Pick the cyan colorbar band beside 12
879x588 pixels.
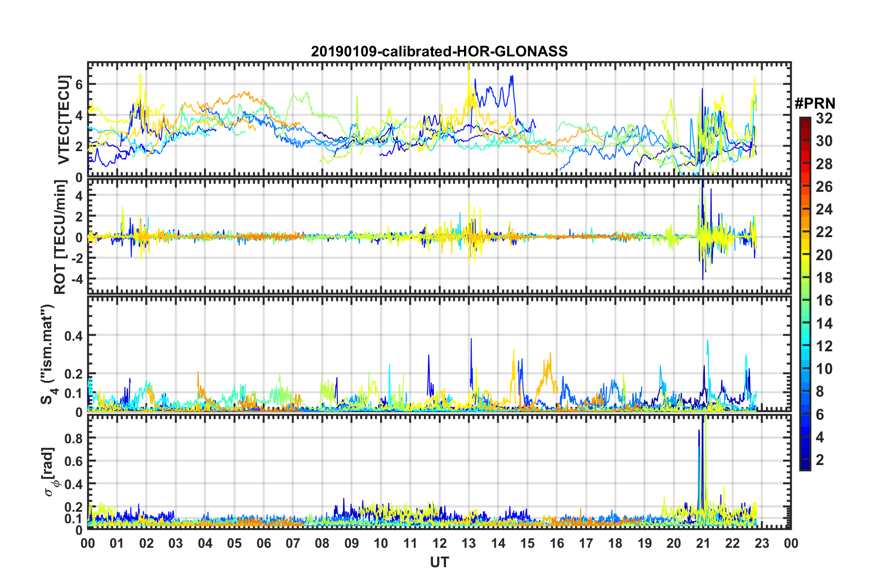coord(805,346)
